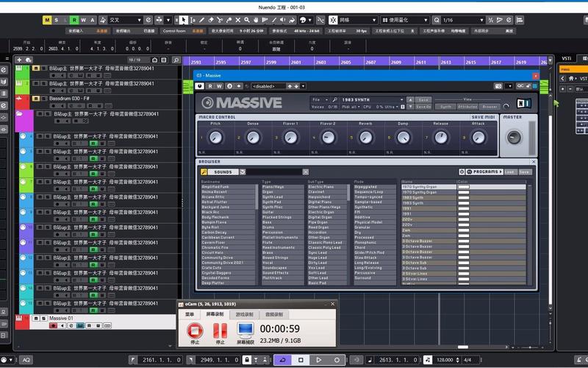
Task: Select the Erase tool
Action: point(211,20)
